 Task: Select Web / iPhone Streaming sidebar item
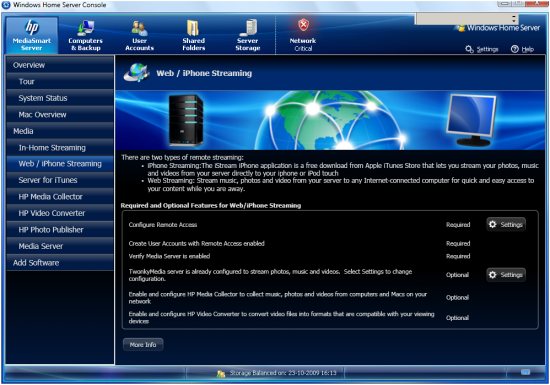tap(60, 164)
